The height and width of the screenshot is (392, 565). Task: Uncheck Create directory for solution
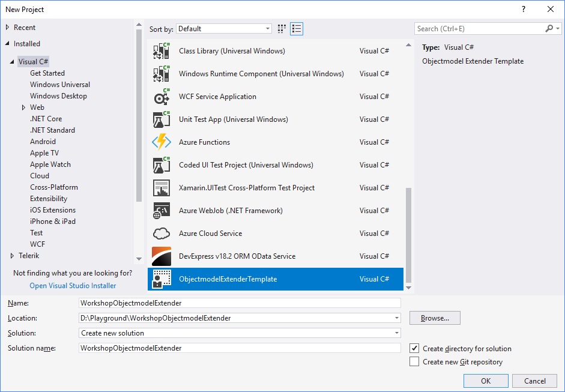[x=414, y=348]
